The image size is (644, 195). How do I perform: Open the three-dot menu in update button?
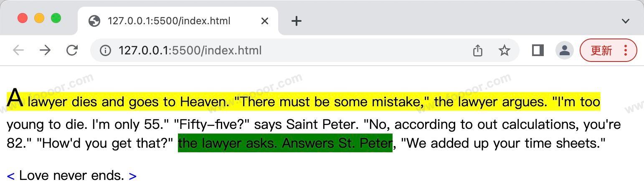tap(626, 51)
